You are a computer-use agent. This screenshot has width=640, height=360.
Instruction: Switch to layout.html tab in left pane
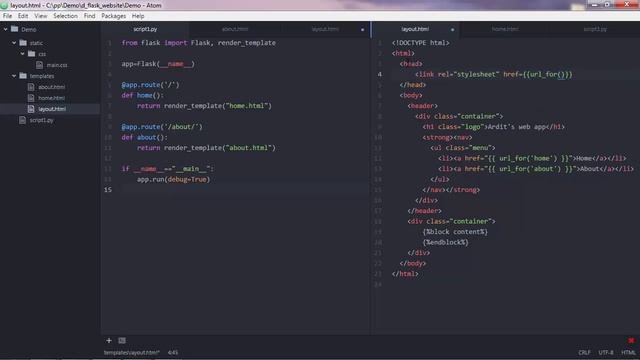point(325,29)
